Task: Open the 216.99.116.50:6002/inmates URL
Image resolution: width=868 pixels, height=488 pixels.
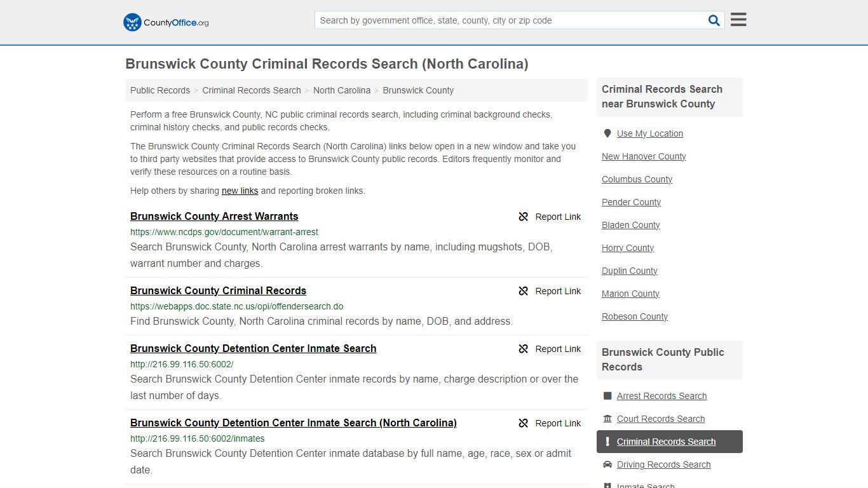Action: point(198,438)
